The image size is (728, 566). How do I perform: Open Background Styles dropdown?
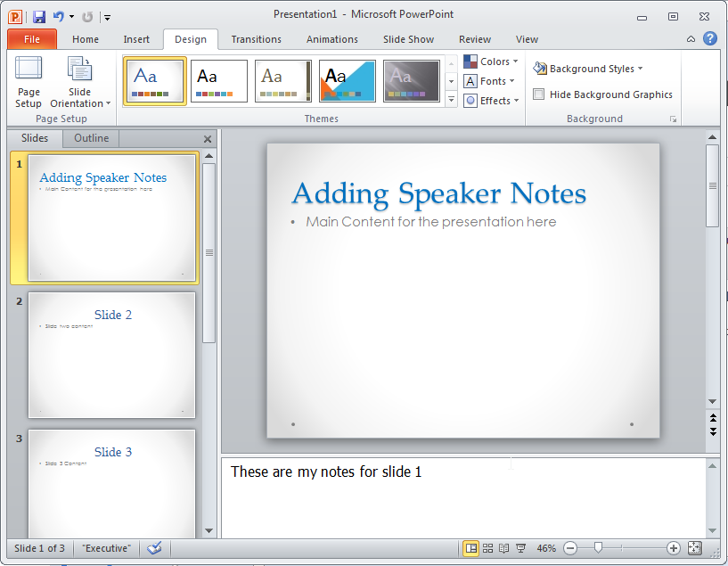tap(588, 69)
